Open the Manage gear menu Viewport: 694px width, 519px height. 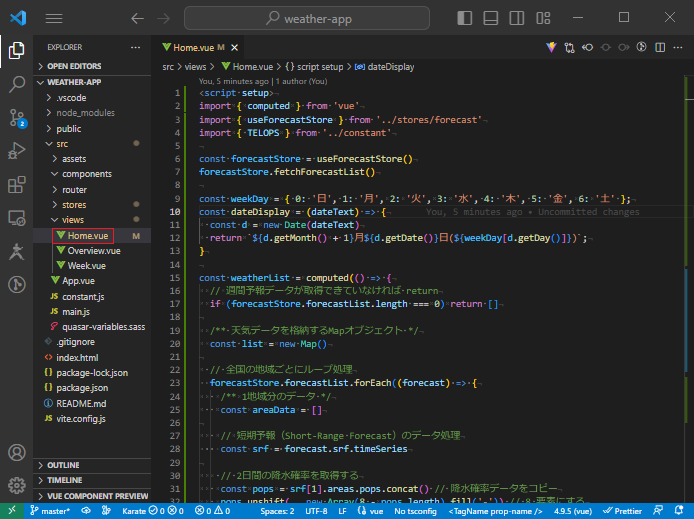coord(16,485)
